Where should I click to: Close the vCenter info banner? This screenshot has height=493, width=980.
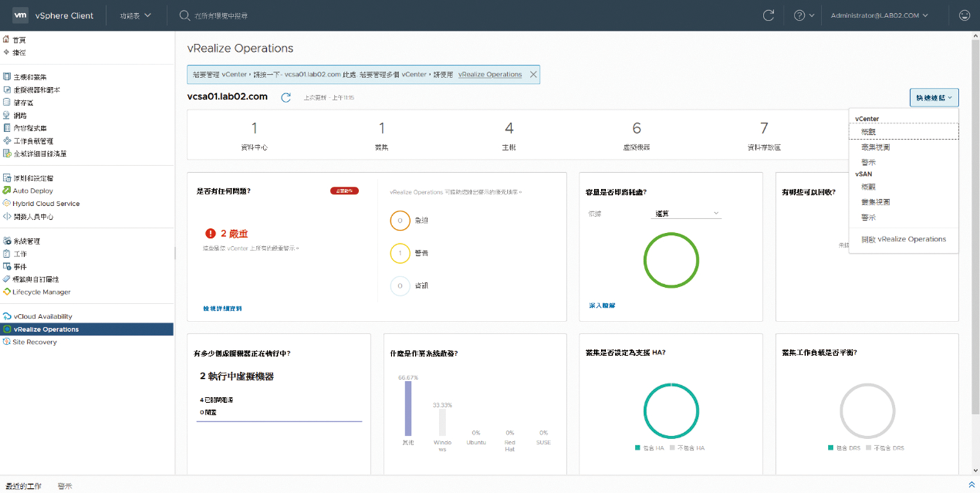[x=533, y=75]
